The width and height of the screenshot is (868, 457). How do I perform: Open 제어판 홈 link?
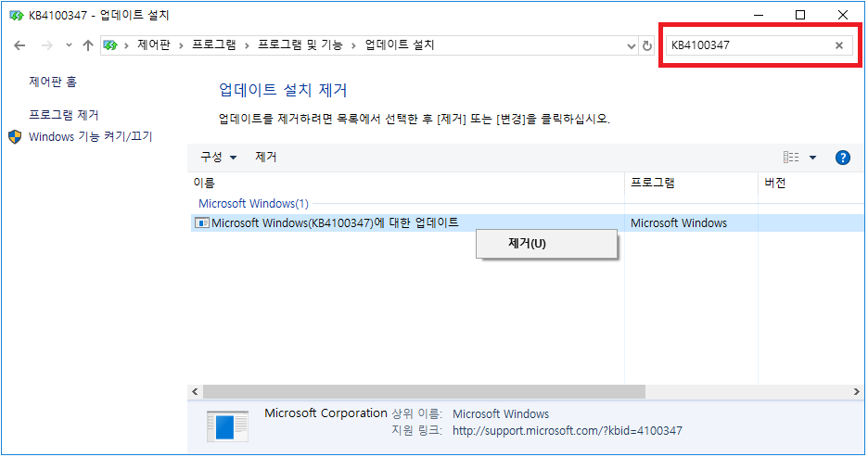(x=53, y=82)
